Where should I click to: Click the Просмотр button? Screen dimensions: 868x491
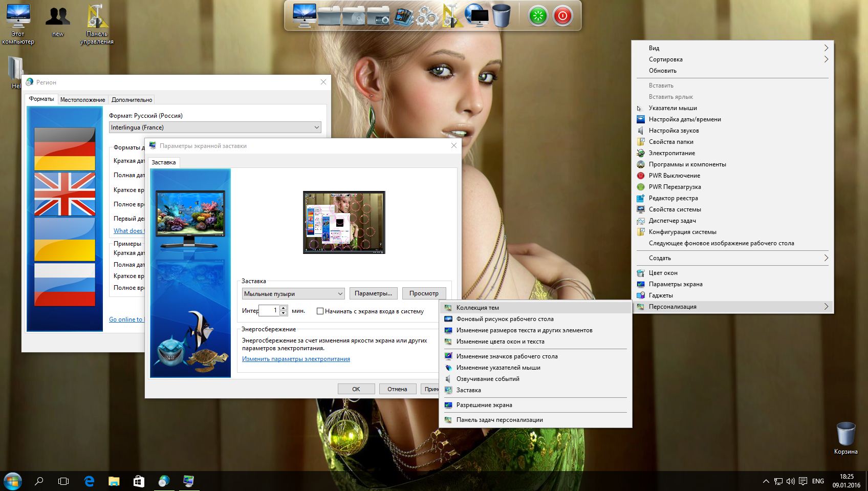[x=424, y=293]
